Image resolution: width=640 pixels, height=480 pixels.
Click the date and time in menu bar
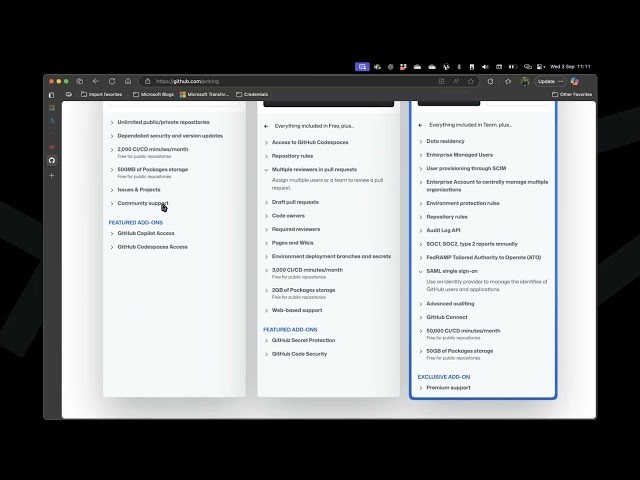click(570, 67)
